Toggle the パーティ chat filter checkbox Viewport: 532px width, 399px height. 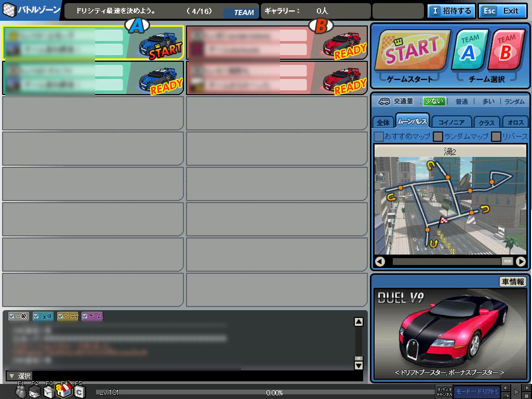pyautogui.click(x=61, y=316)
